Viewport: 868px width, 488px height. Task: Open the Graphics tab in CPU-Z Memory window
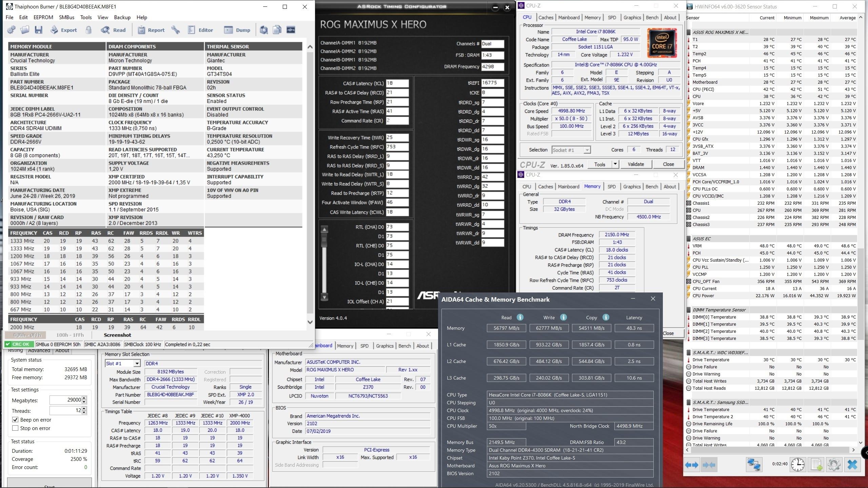(632, 186)
